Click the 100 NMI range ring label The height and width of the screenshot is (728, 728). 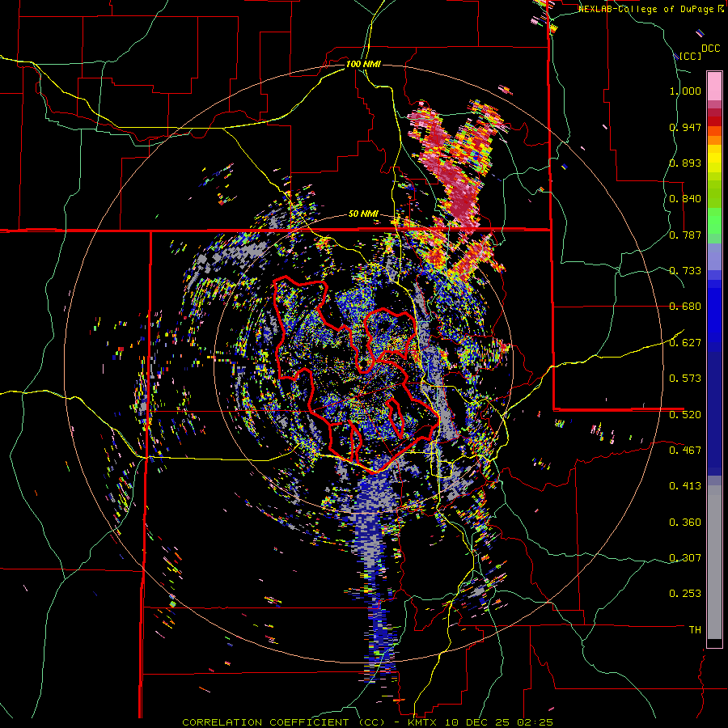point(363,64)
